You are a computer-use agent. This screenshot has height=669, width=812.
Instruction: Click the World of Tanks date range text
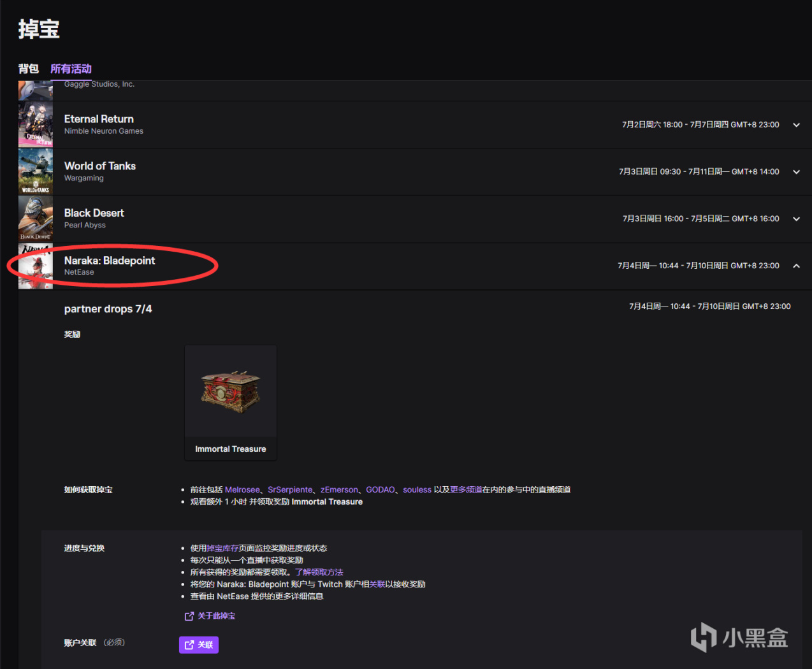pyautogui.click(x=699, y=172)
